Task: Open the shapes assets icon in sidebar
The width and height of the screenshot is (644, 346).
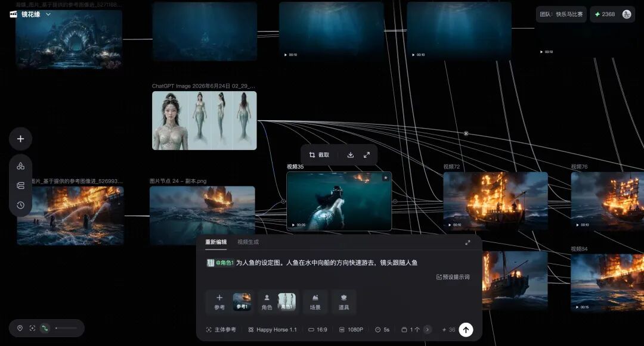Action: (x=20, y=166)
